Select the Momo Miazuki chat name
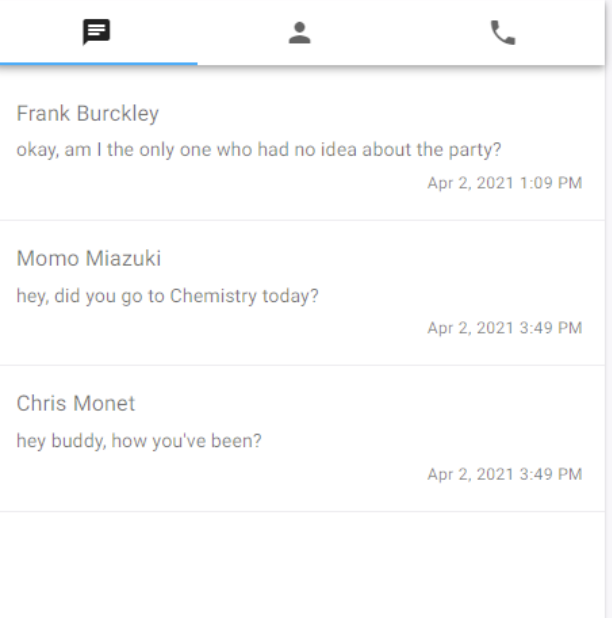Screen dimensions: 612x618 (89, 259)
